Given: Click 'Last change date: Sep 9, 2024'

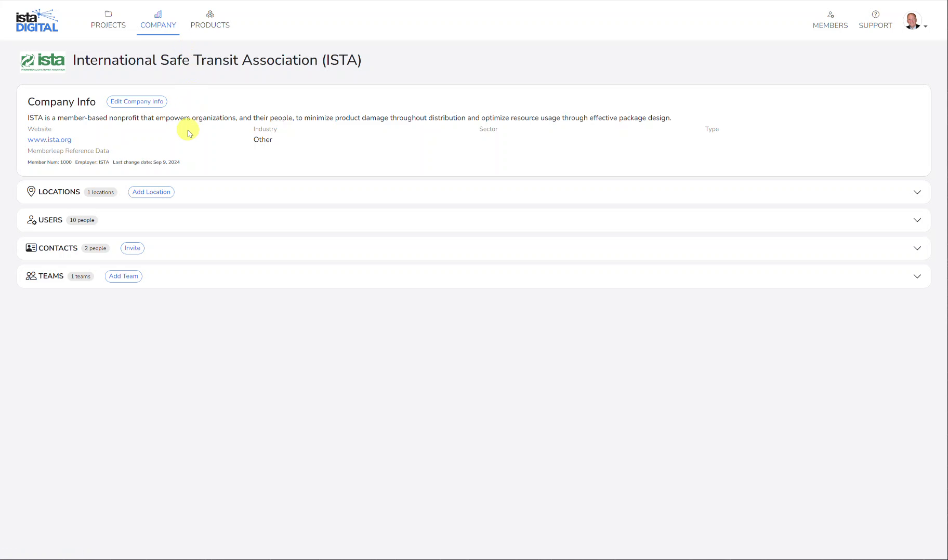Looking at the screenshot, I should [x=147, y=162].
